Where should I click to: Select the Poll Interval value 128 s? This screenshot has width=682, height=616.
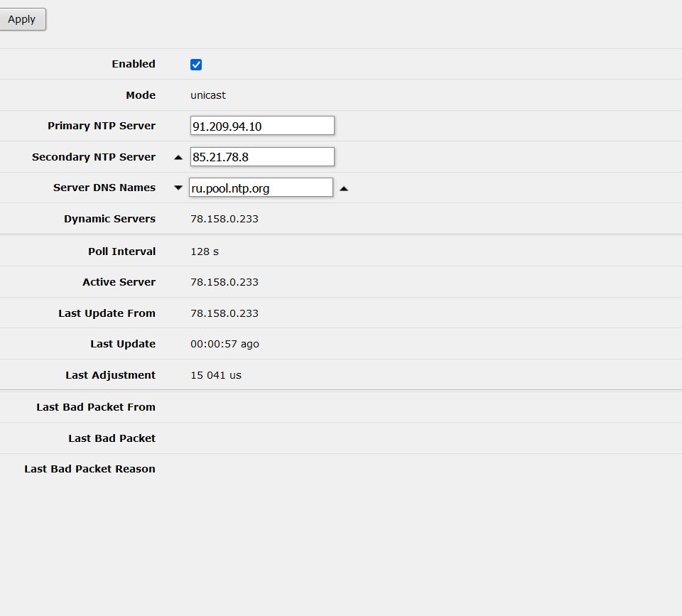tap(205, 252)
